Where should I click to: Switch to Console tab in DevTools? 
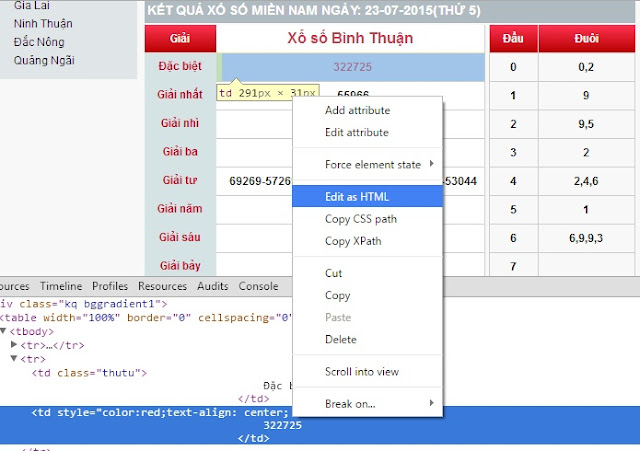(x=258, y=286)
